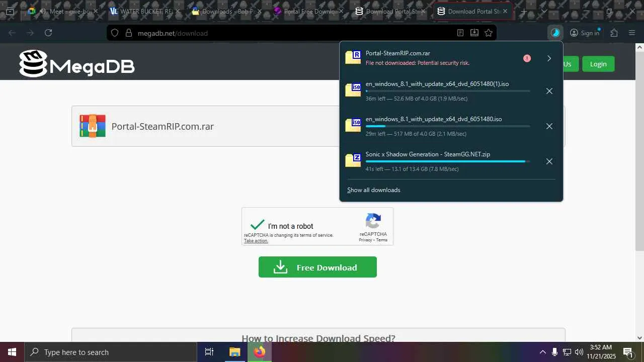The height and width of the screenshot is (362, 644).
Task: Open a new browser tab
Action: pyautogui.click(x=524, y=11)
